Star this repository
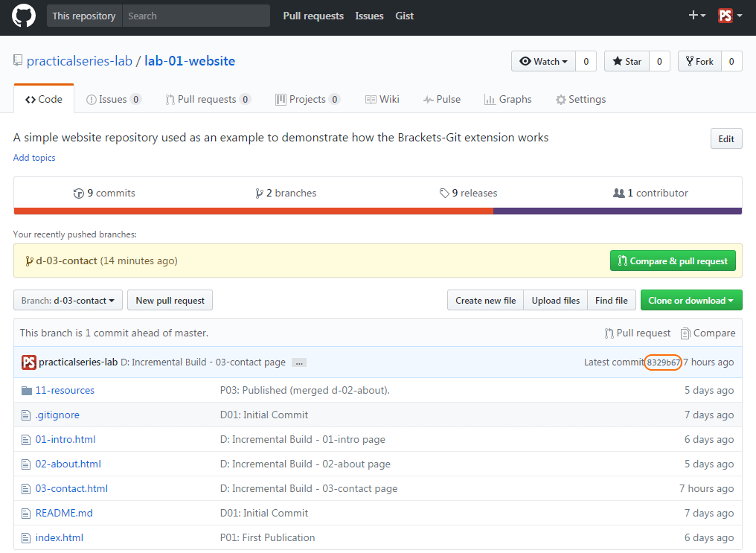Viewport: 756px width, 553px height. 627,61
